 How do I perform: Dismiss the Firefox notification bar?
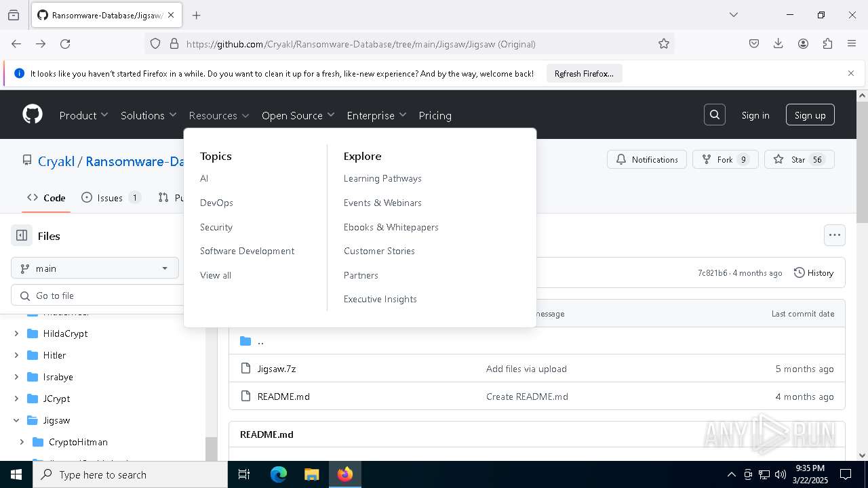point(851,73)
